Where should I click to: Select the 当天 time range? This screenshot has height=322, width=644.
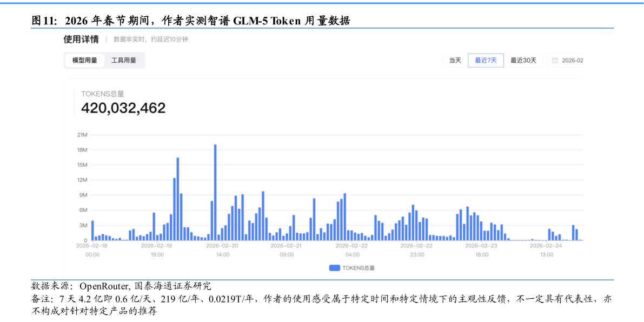(455, 61)
